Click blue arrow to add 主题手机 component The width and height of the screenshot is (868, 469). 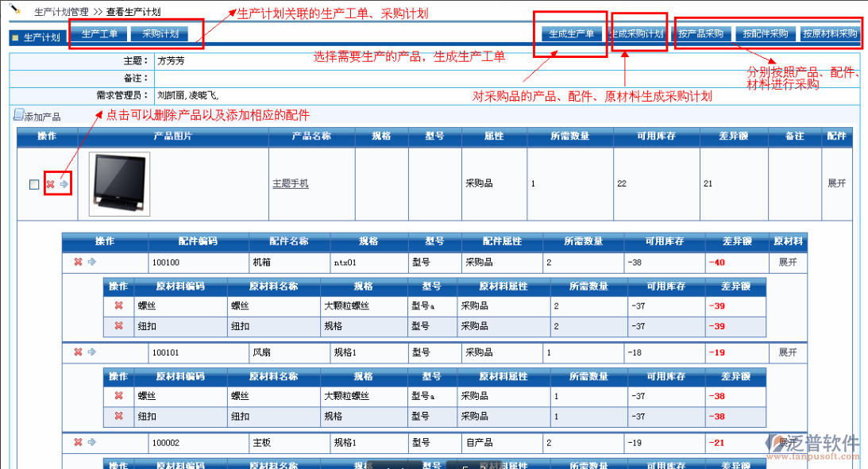point(64,184)
